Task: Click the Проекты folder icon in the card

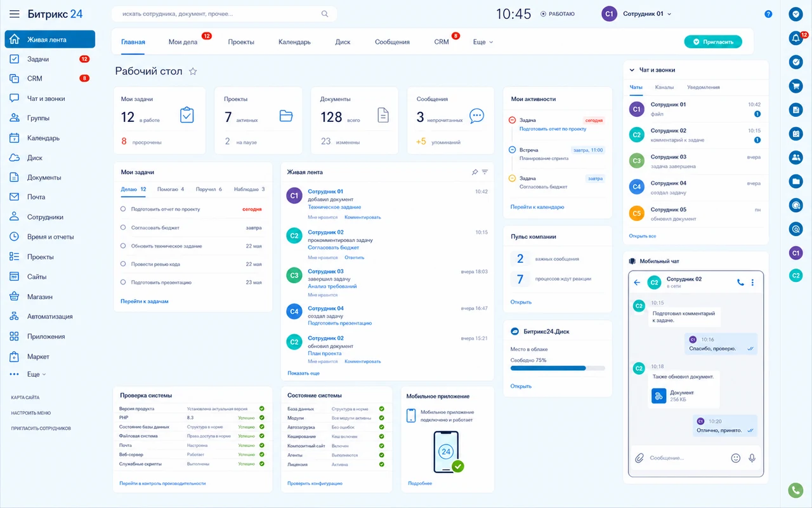Action: click(286, 116)
